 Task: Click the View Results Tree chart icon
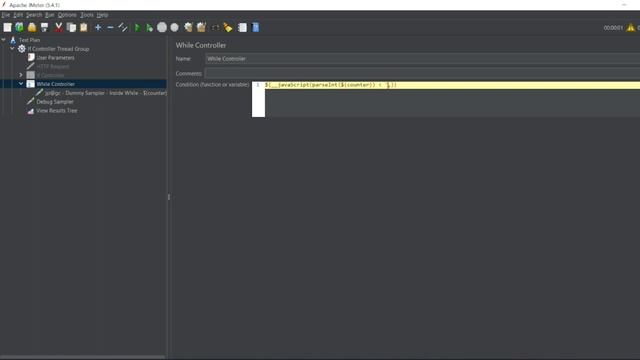coord(31,111)
